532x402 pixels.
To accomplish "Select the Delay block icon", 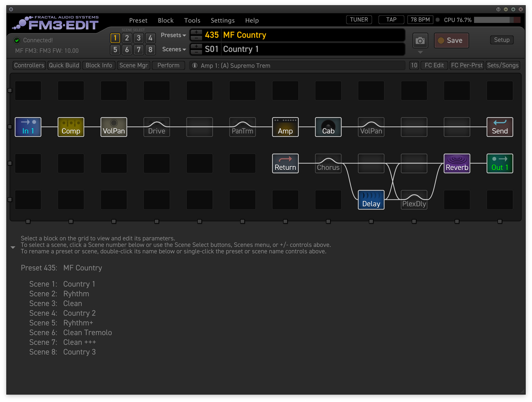I will tap(371, 200).
